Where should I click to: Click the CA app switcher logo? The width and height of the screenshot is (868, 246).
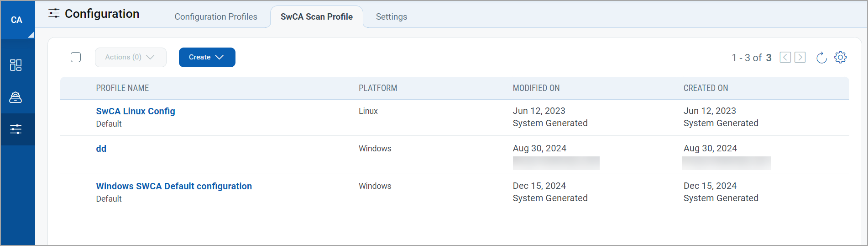coord(17,20)
